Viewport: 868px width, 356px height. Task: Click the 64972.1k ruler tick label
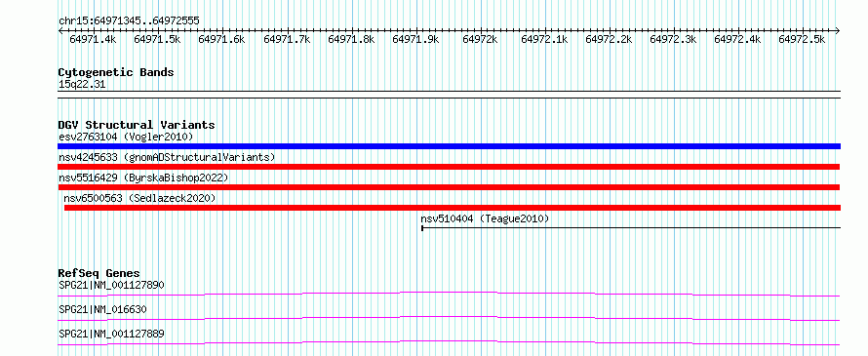coord(544,39)
